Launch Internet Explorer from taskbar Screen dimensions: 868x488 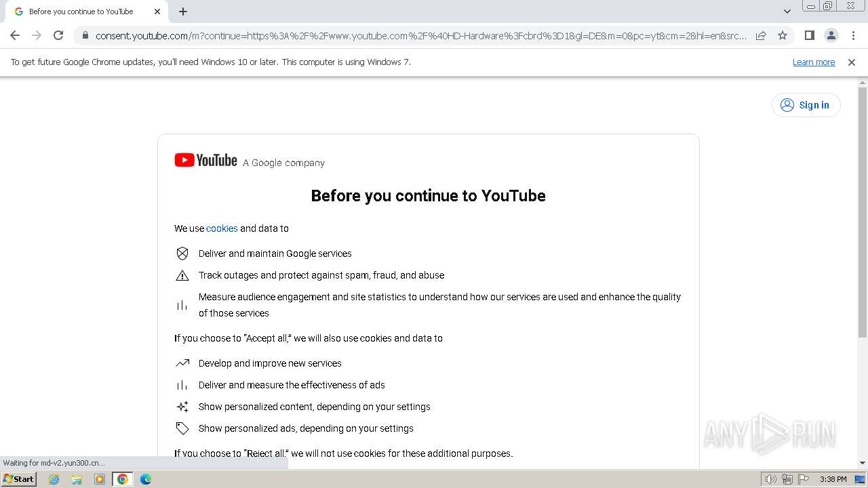click(x=54, y=479)
